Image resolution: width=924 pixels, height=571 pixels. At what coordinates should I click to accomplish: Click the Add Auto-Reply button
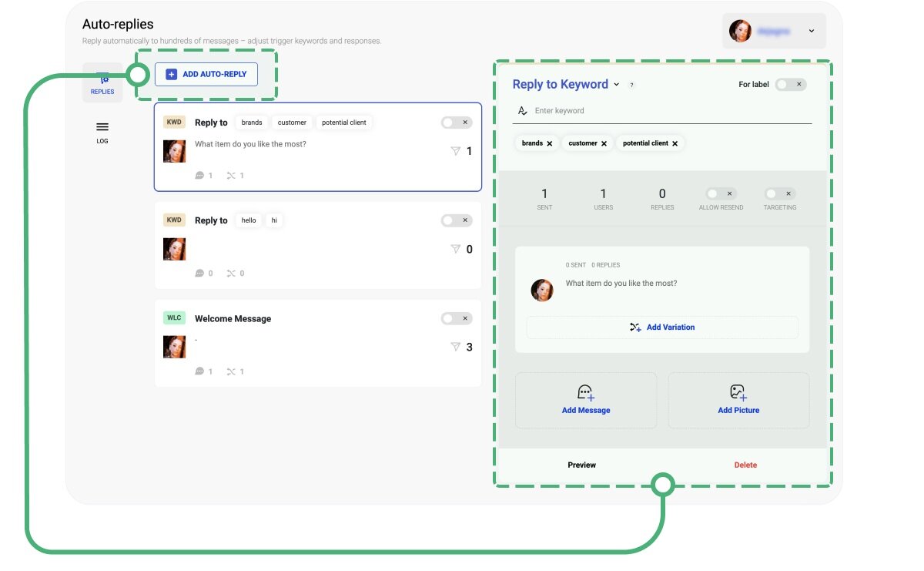pyautogui.click(x=206, y=74)
